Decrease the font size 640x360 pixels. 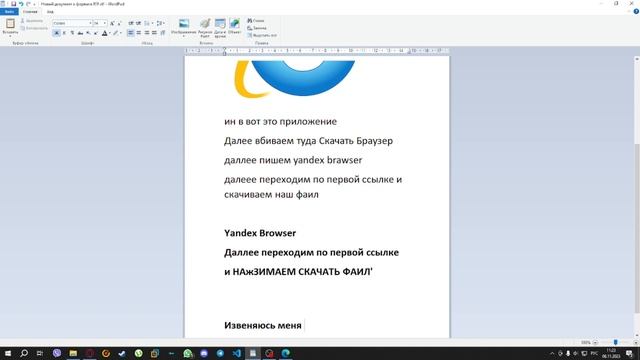click(119, 23)
